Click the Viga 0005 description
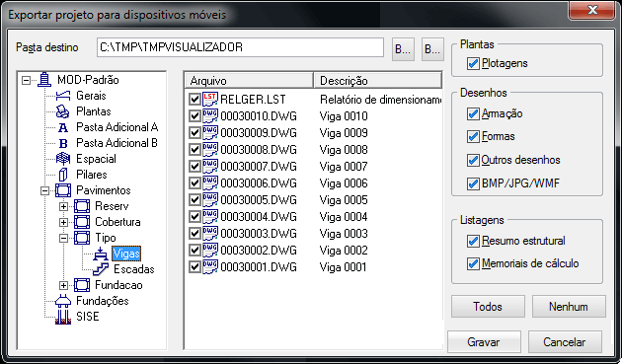The width and height of the screenshot is (622, 364). [x=344, y=200]
